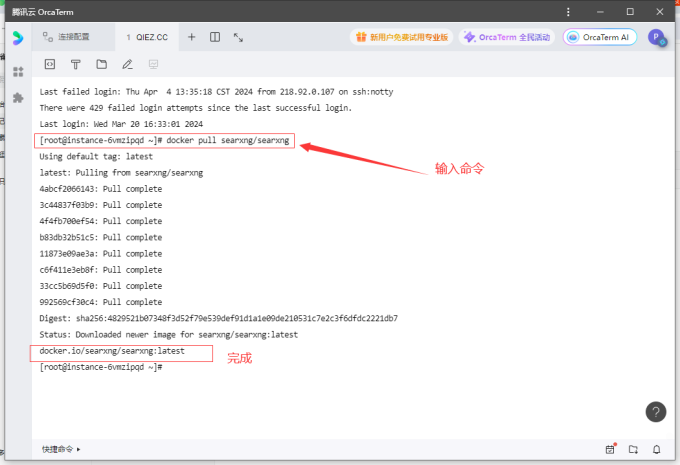The height and width of the screenshot is (465, 680).
Task: Click the '992569cf30c4: Pull complete' line
Action: [101, 302]
